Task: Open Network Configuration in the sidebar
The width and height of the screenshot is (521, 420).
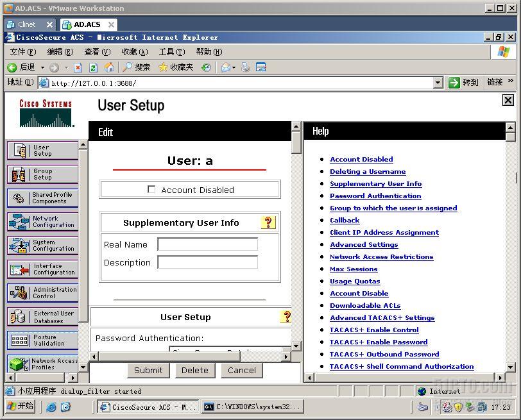Action: (x=42, y=222)
